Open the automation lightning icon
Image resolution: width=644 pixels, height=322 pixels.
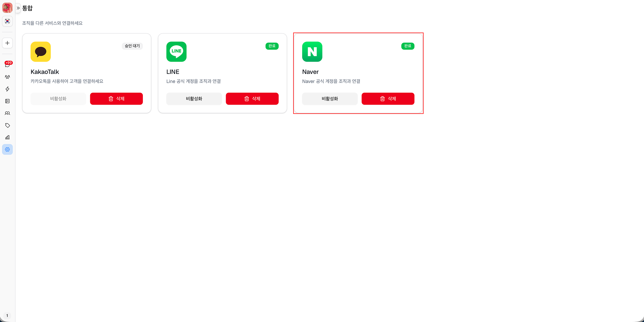[7, 89]
